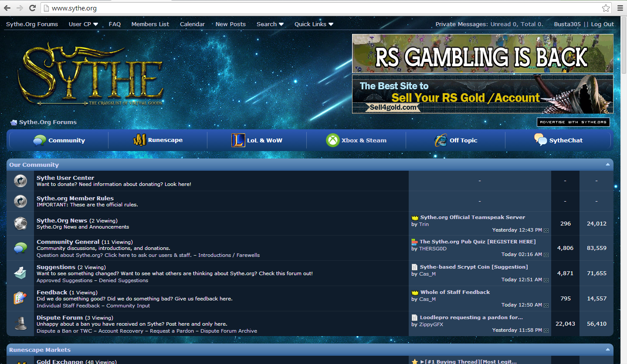Open Sythe.org Official Teamspeak Server thread
Image resolution: width=627 pixels, height=364 pixels.
click(472, 217)
